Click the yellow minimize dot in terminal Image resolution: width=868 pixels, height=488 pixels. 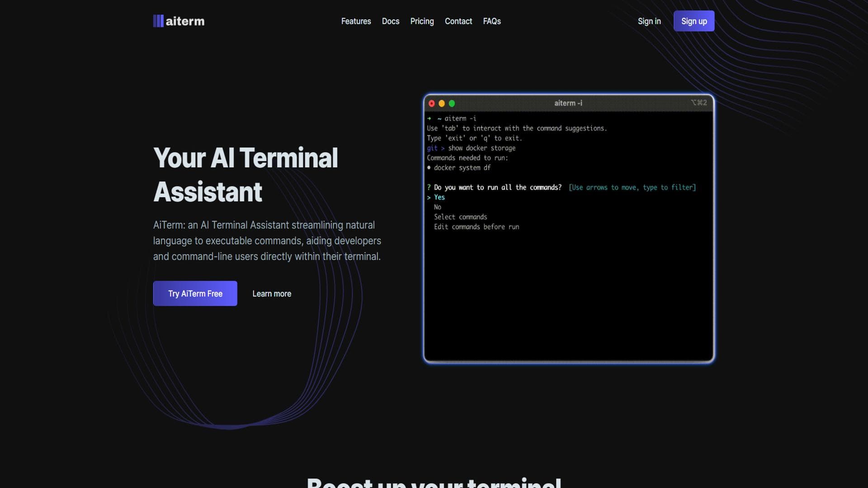pos(442,103)
